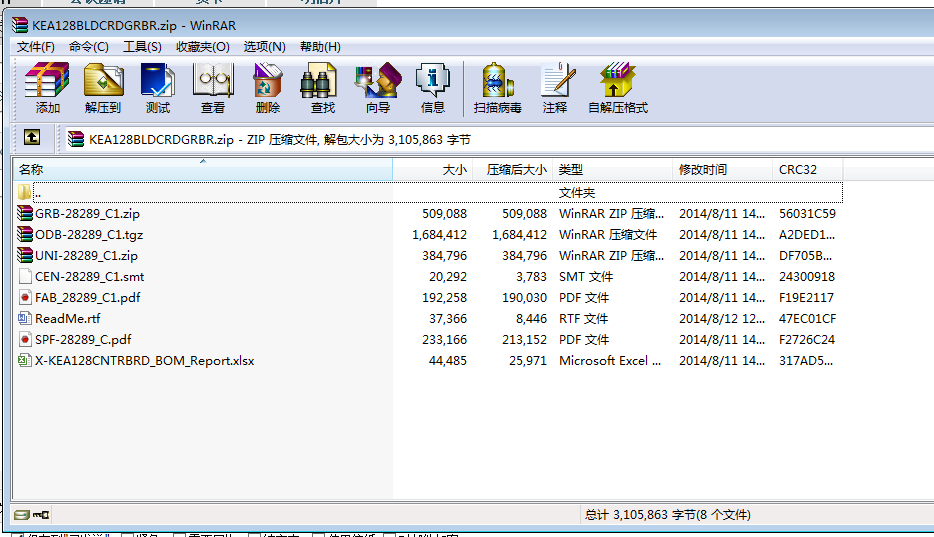Select ODB-28289_C1.tgz archive icon
Image resolution: width=934 pixels, height=537 pixels.
coord(24,235)
